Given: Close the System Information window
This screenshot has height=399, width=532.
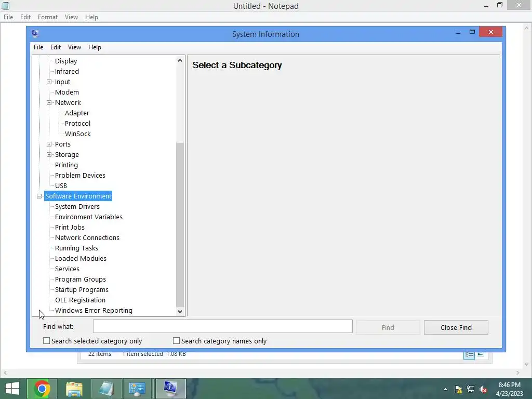Looking at the screenshot, I should (490, 32).
